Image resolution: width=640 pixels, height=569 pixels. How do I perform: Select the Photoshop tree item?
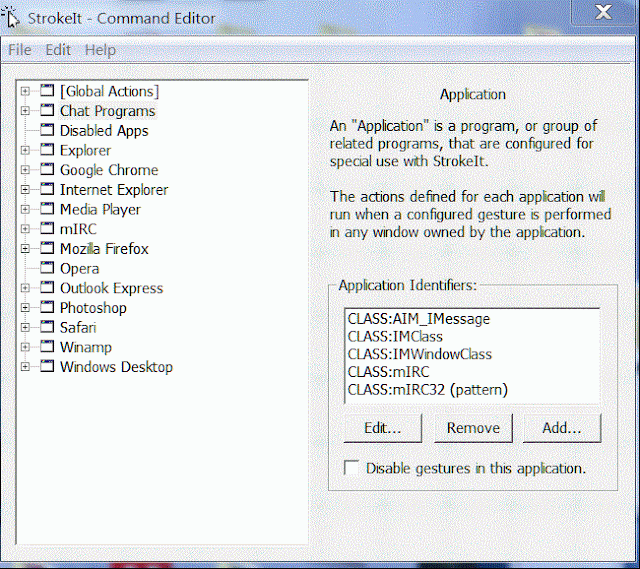[x=93, y=308]
